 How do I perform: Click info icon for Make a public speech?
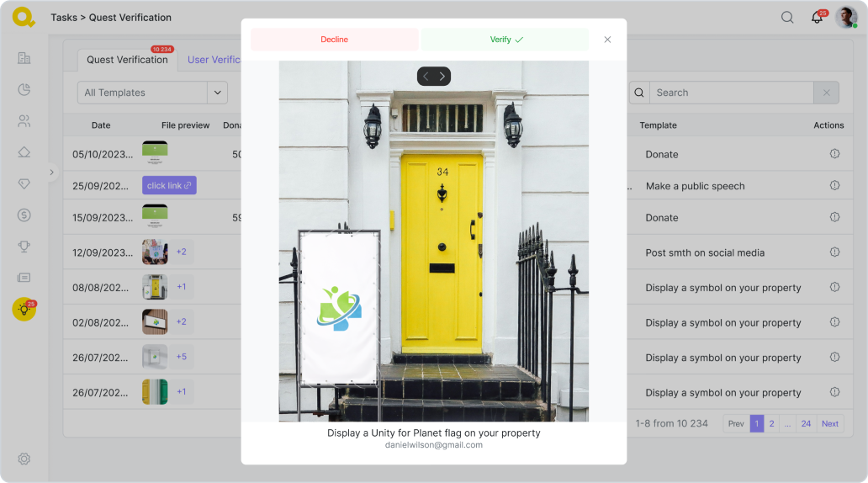coord(834,186)
